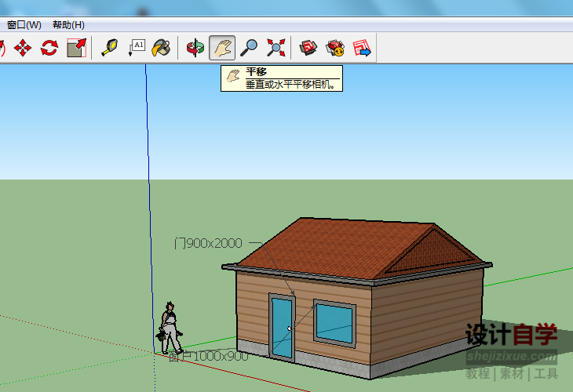Click the Zoom Extents tool
573x392 pixels.
[x=276, y=49]
